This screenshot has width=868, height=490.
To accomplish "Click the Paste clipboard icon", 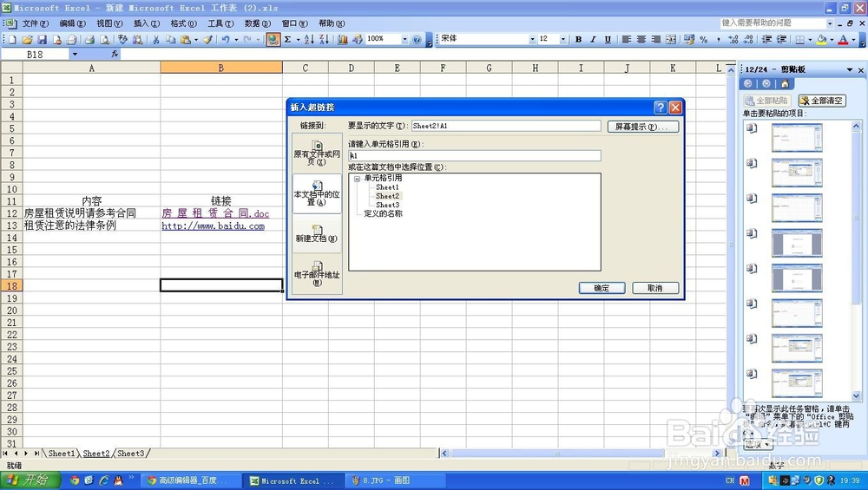I will [x=186, y=39].
